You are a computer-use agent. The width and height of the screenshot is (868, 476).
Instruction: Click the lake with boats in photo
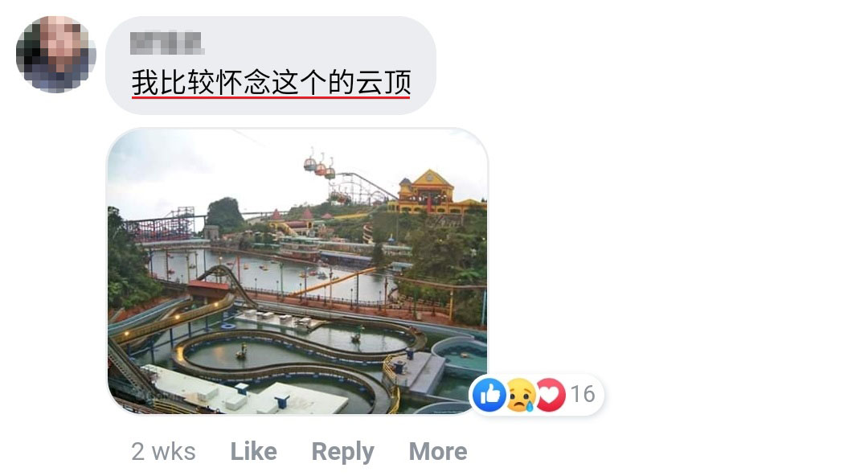[x=266, y=273]
